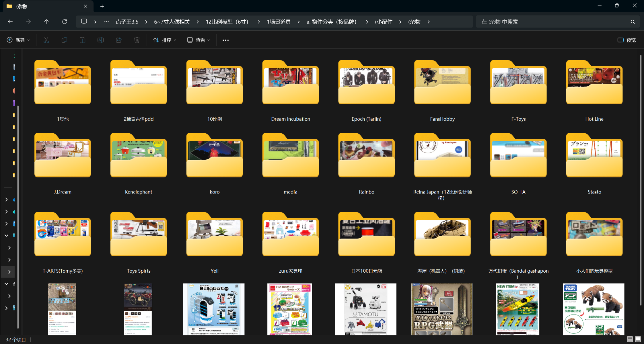Close the 杂物 tab
Screen dimensions: 644x344
tap(85, 6)
